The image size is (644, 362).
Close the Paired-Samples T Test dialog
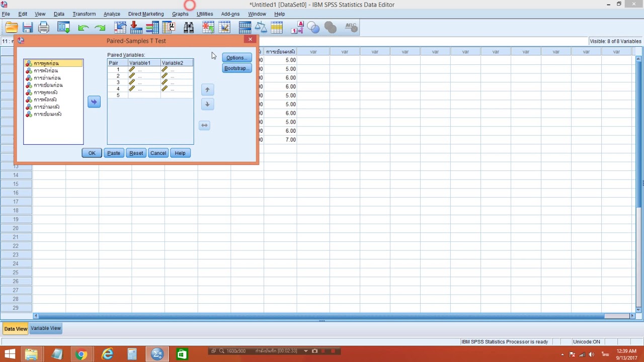250,39
